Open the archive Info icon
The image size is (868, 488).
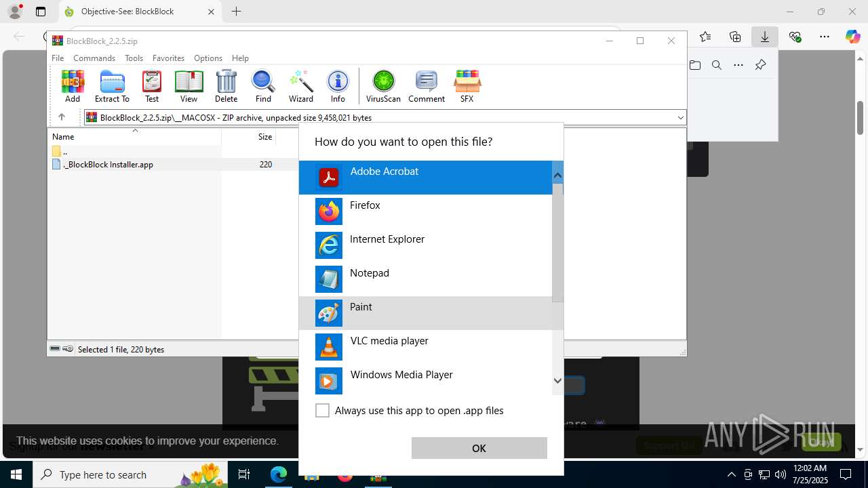click(338, 86)
